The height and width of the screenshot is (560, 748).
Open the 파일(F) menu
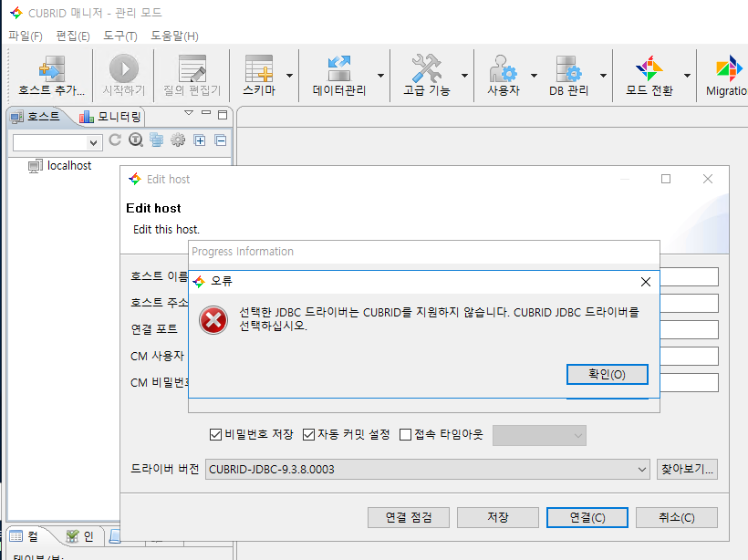point(26,36)
